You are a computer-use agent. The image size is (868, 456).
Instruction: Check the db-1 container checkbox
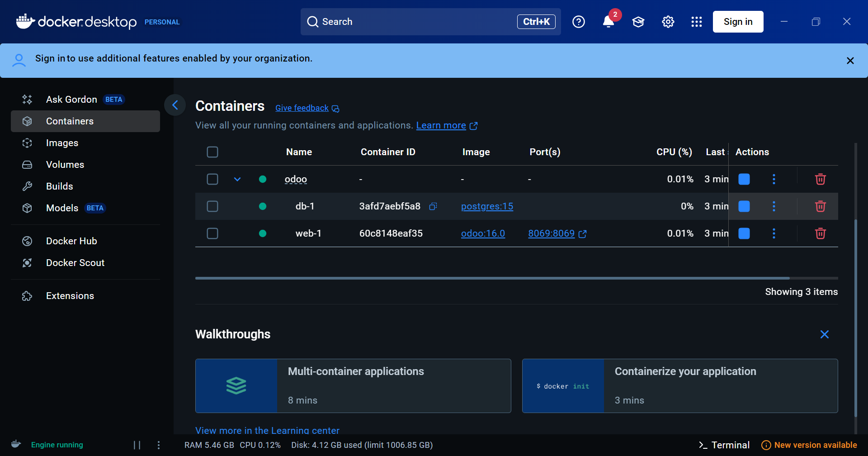(212, 206)
